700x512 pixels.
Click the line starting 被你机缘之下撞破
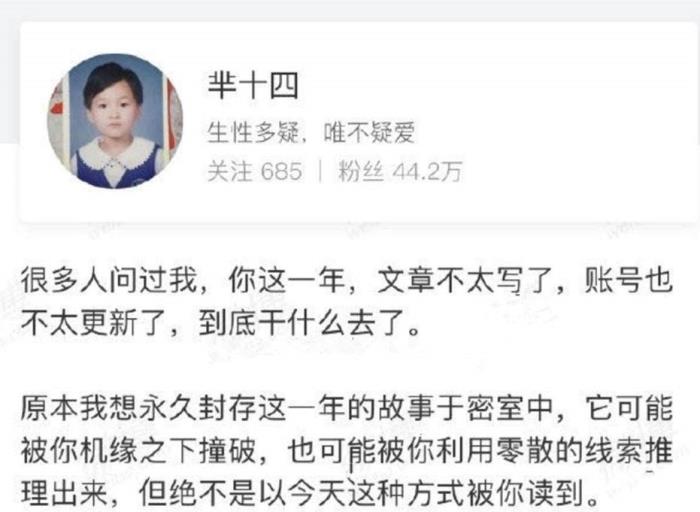coord(346,450)
